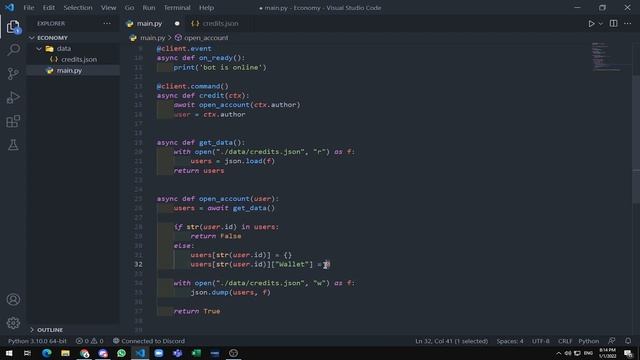The image size is (640, 360).
Task: Change indentation via Spaces: 4
Action: click(510, 341)
